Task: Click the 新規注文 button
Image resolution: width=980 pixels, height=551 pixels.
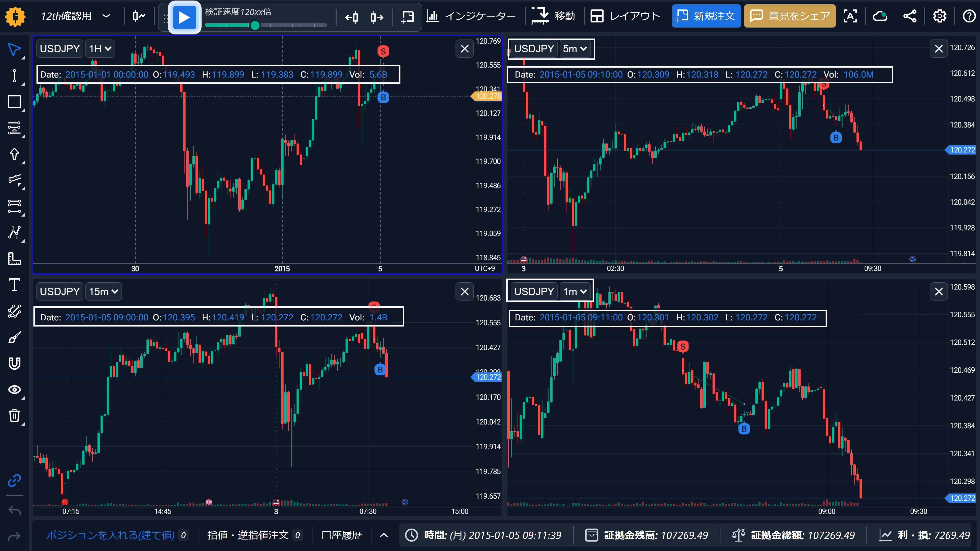Action: pos(706,16)
